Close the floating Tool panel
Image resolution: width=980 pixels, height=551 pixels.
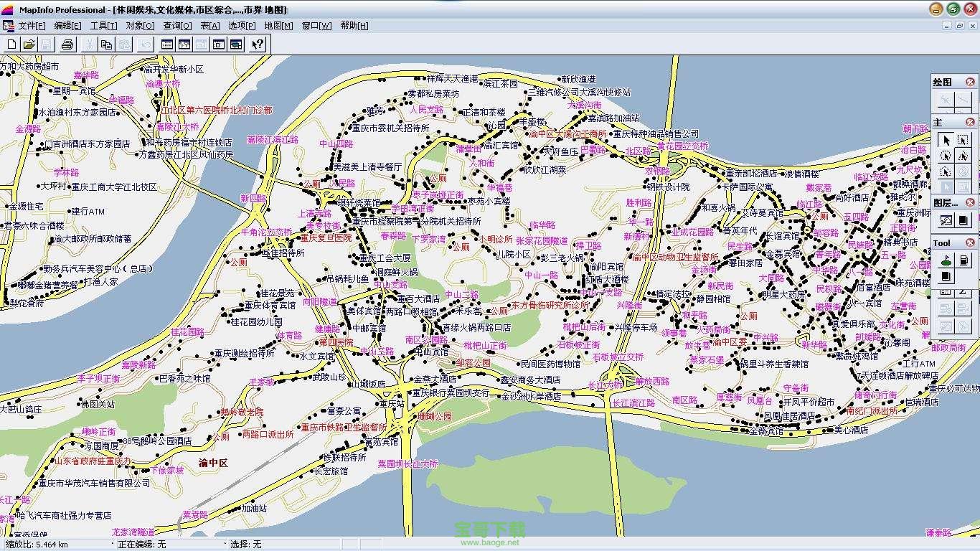(969, 243)
